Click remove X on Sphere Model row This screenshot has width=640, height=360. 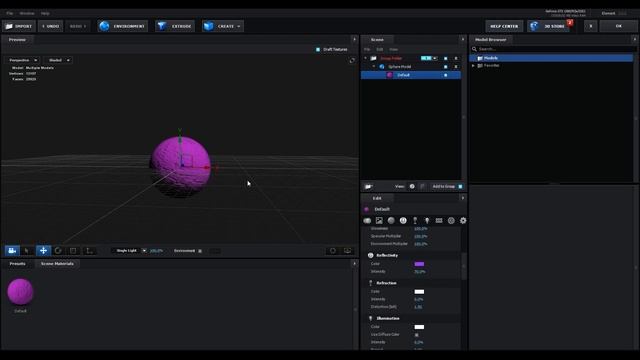[456, 67]
